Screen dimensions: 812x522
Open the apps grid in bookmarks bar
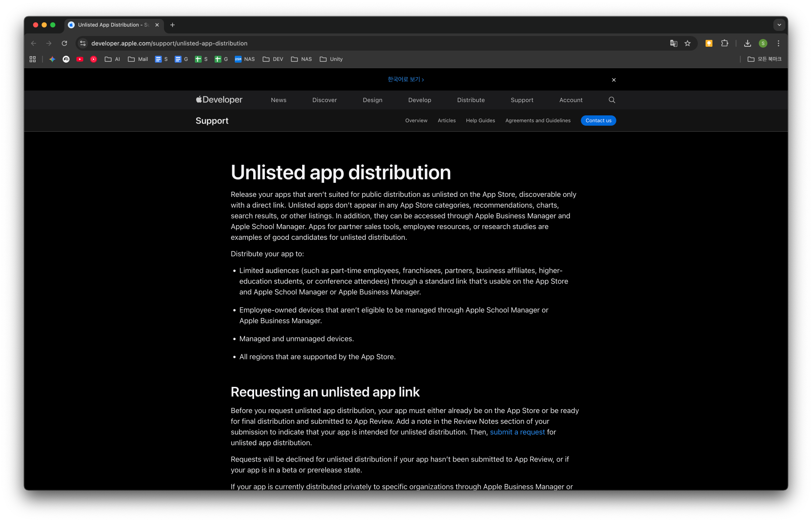(33, 59)
